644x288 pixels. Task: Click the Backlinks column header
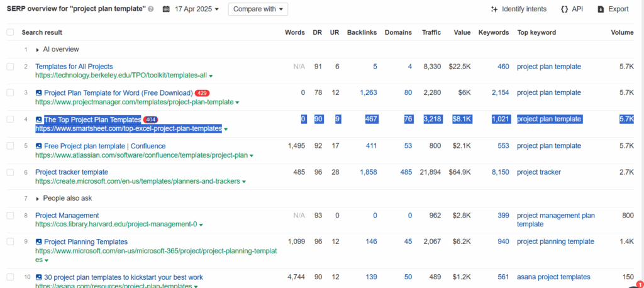pyautogui.click(x=362, y=33)
